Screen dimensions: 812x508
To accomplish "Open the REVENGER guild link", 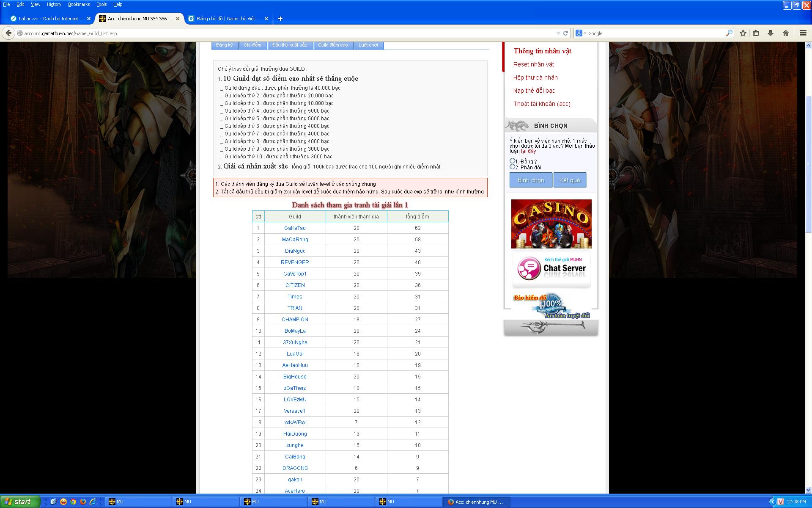I will pos(295,262).
